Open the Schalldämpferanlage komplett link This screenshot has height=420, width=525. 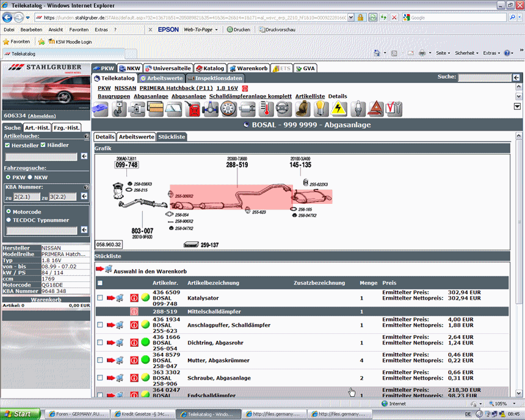tap(250, 96)
